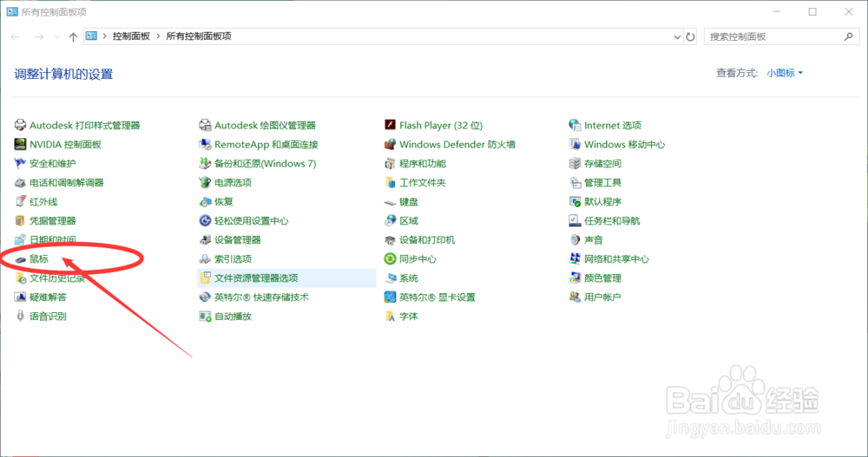Image resolution: width=868 pixels, height=457 pixels.
Task: Open the 区域 link
Action: pyautogui.click(x=409, y=221)
